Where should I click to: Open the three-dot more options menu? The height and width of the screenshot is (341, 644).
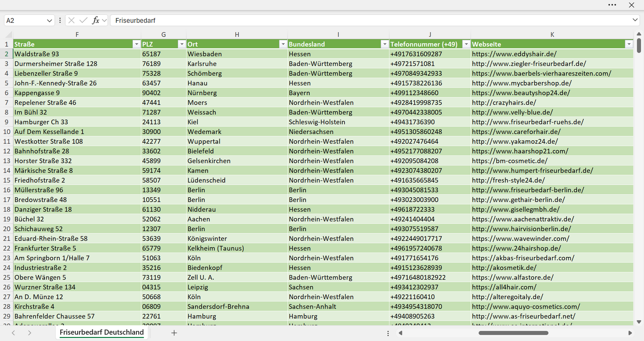(612, 5)
